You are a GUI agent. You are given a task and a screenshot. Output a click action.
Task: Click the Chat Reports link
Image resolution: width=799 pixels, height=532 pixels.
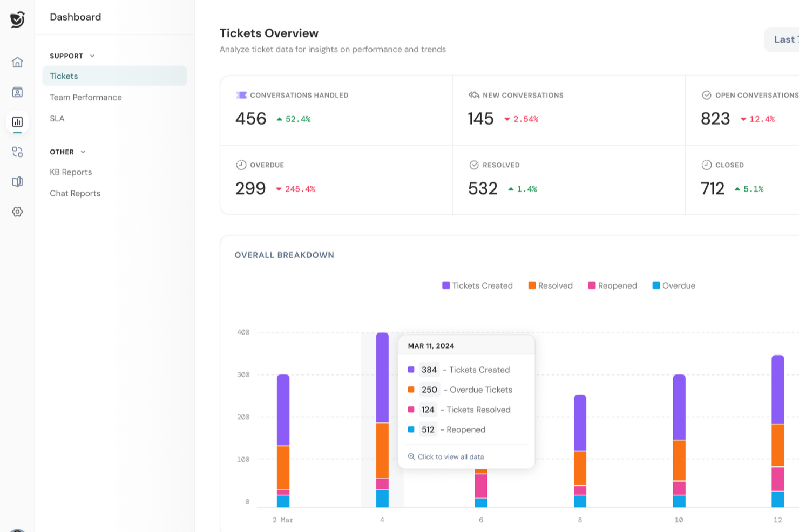(x=75, y=193)
